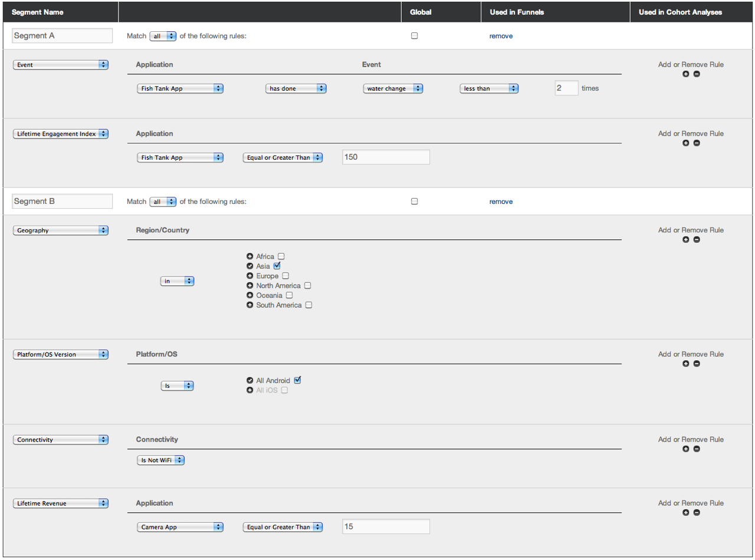The height and width of the screenshot is (560, 755).
Task: Expand the Africa region tree node
Action: coord(250,256)
